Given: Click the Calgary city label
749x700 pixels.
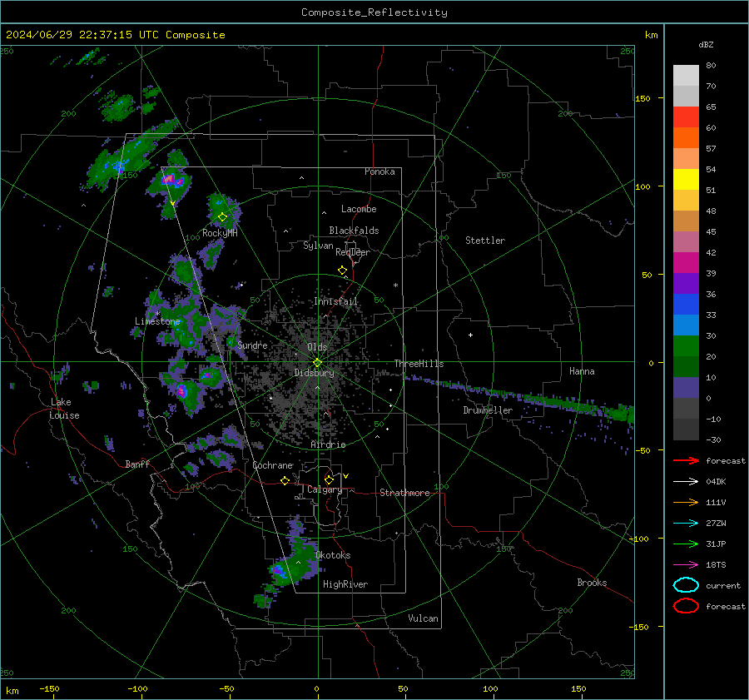Looking at the screenshot, I should click(325, 489).
